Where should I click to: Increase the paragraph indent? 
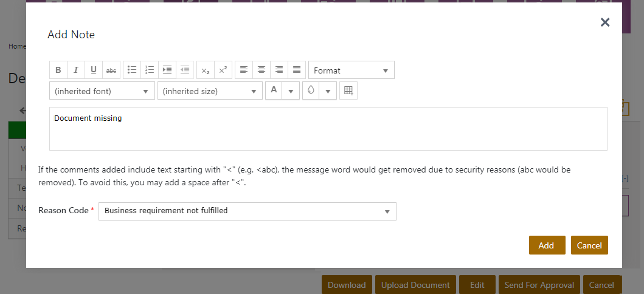[x=167, y=70]
